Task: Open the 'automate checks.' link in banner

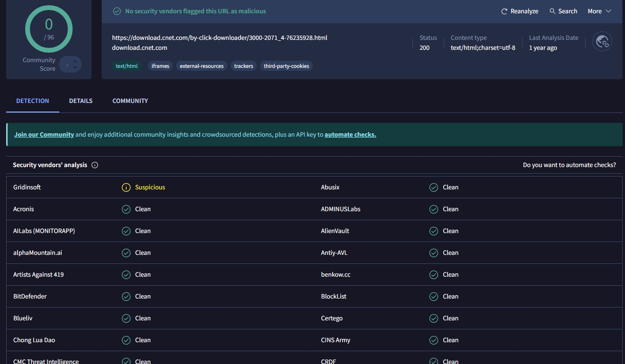Action: [x=350, y=135]
